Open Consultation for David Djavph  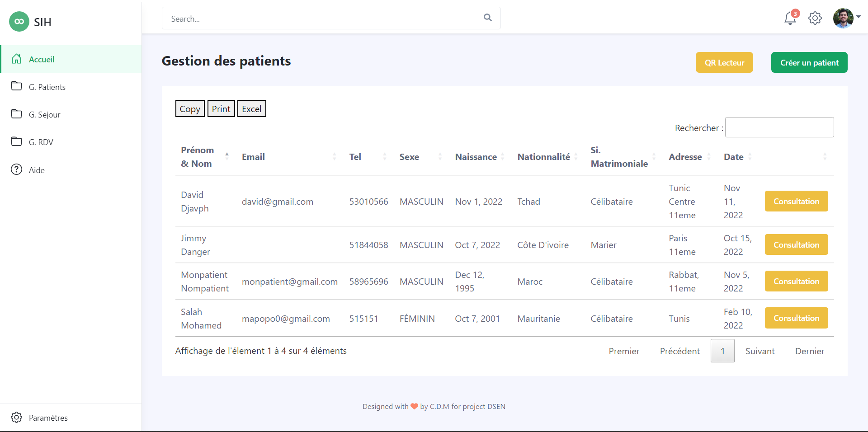click(796, 202)
